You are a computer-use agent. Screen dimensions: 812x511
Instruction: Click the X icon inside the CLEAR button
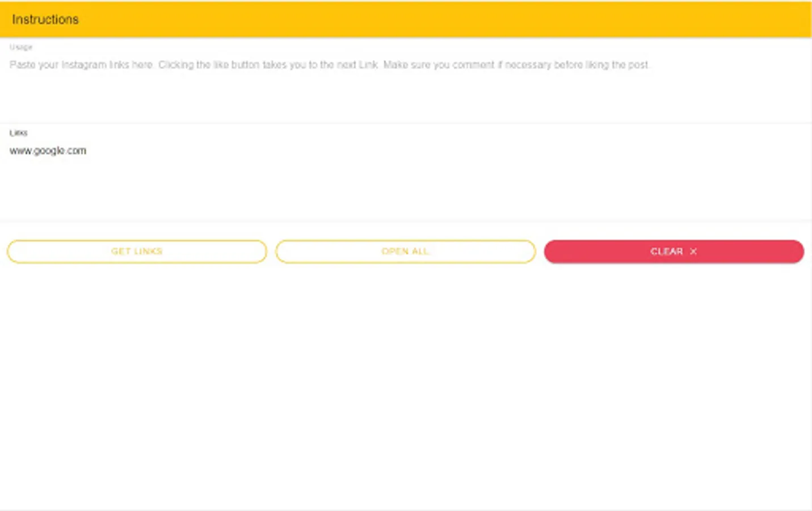pos(693,252)
